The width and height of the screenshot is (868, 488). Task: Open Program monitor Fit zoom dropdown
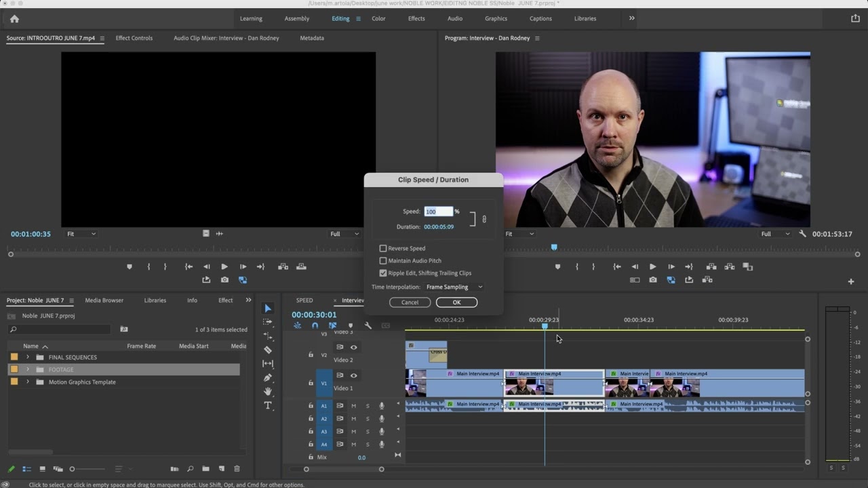(x=519, y=234)
